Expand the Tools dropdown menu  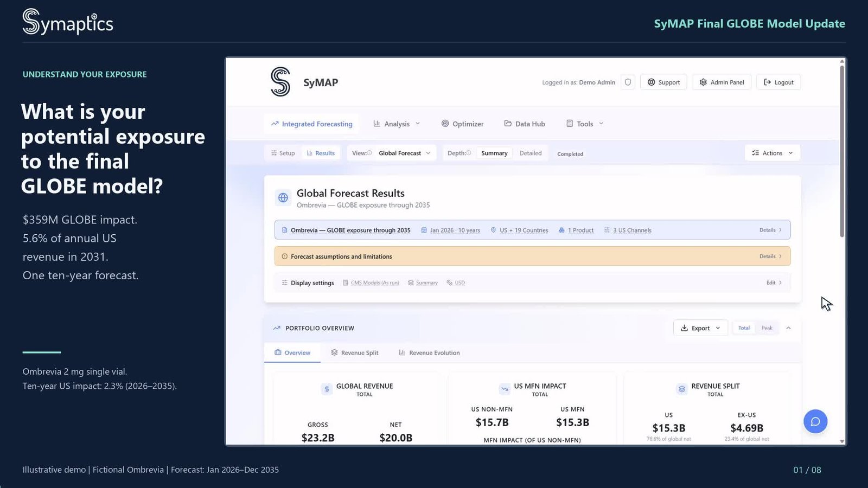pyautogui.click(x=585, y=124)
